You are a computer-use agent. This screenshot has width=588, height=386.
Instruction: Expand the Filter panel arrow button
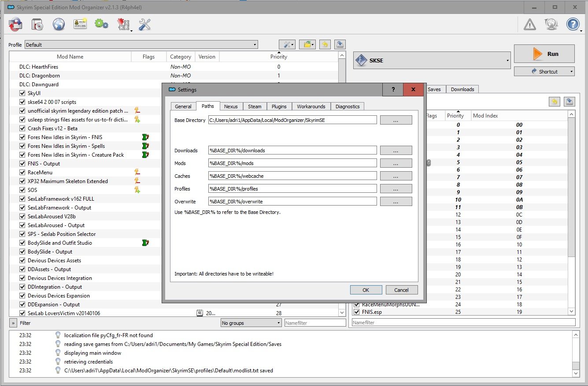(x=13, y=323)
